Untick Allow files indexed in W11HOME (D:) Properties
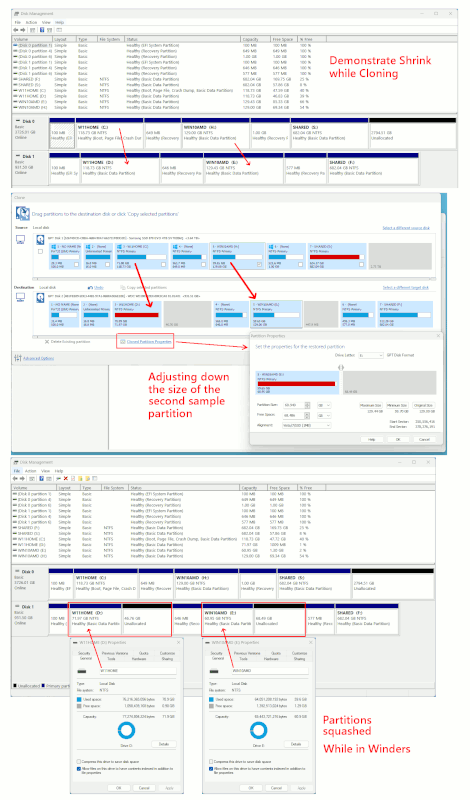470x800 pixels. (79, 768)
